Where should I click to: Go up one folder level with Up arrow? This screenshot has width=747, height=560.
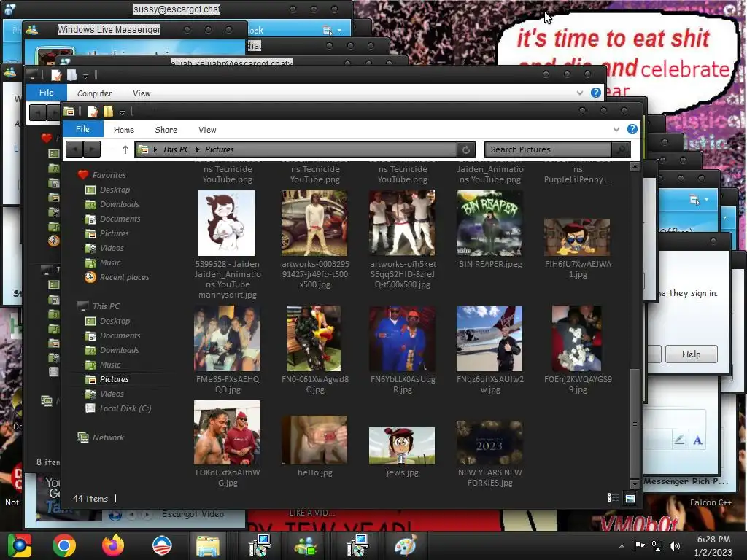click(125, 149)
